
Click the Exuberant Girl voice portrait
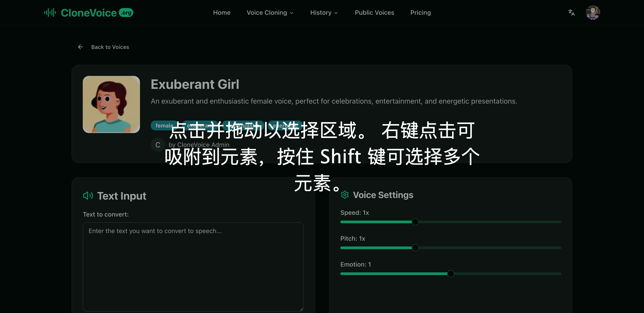111,104
